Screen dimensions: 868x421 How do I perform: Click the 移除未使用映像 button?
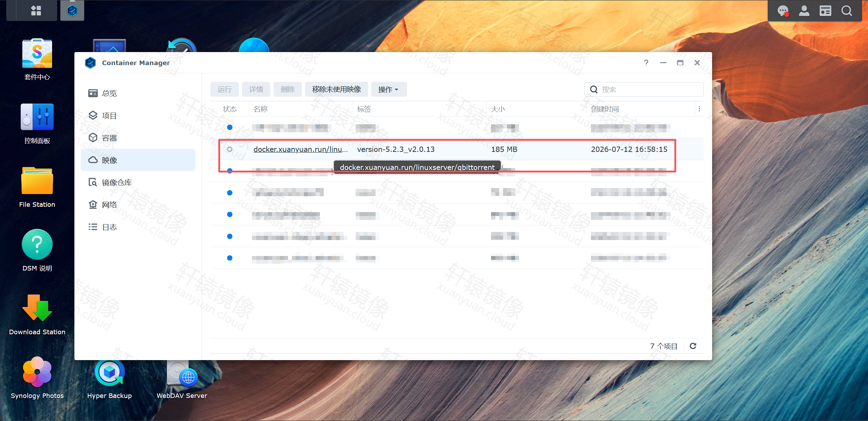coord(337,89)
